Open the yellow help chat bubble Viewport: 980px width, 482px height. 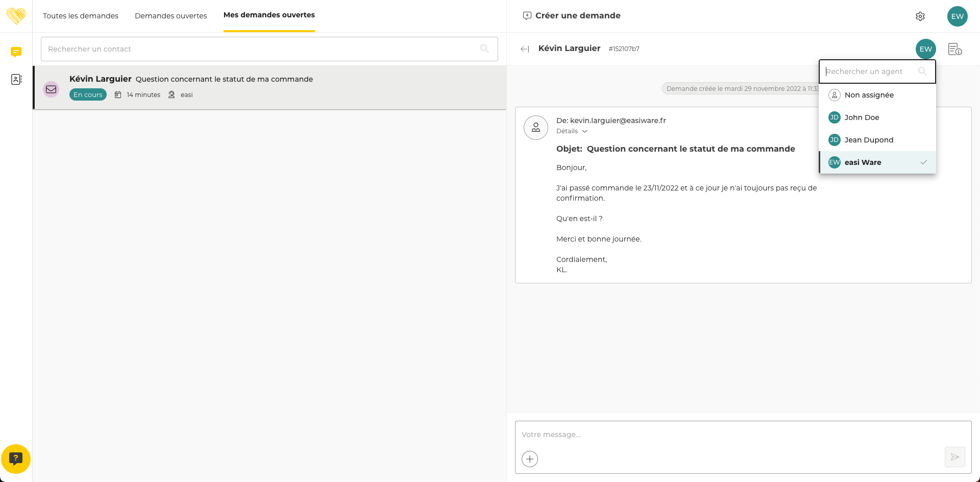(16, 459)
